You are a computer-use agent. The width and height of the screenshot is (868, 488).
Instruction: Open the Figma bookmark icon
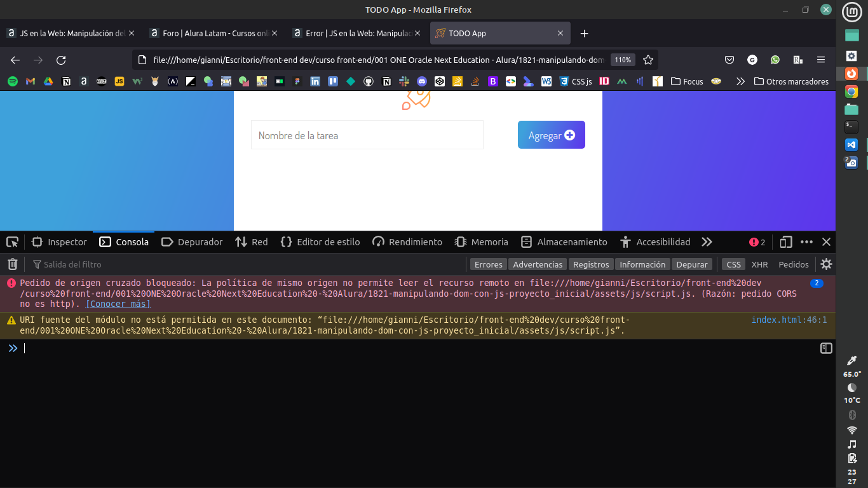click(297, 81)
